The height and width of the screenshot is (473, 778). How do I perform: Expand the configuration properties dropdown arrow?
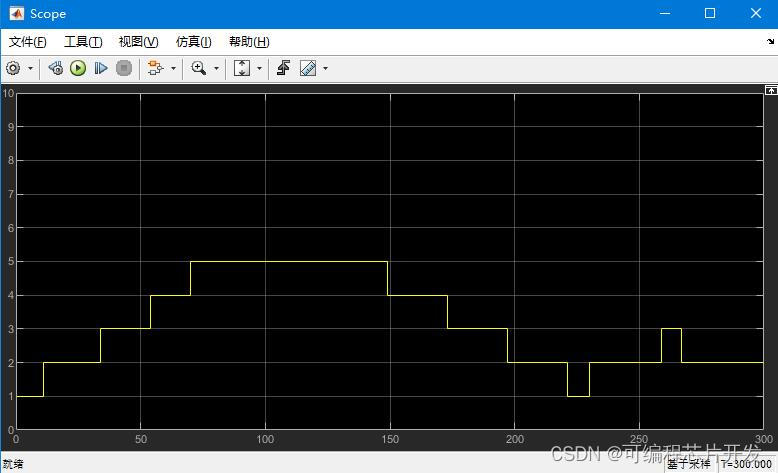click(x=30, y=68)
